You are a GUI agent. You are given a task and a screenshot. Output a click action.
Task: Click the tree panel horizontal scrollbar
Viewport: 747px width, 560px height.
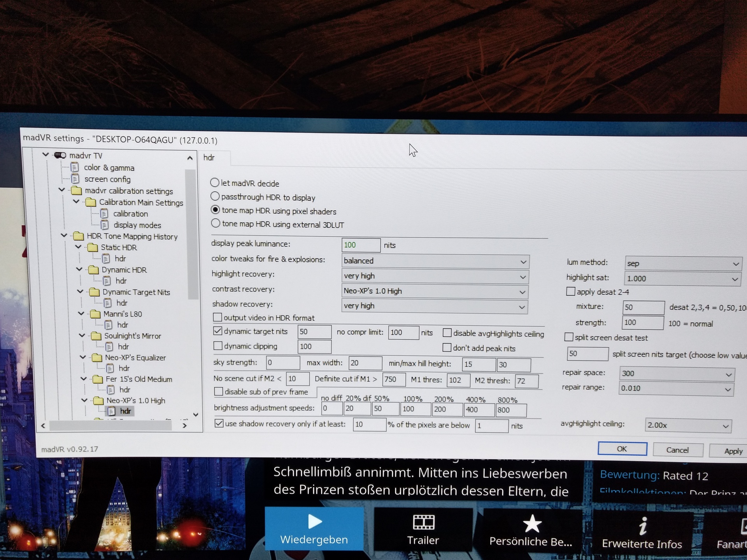tap(110, 426)
